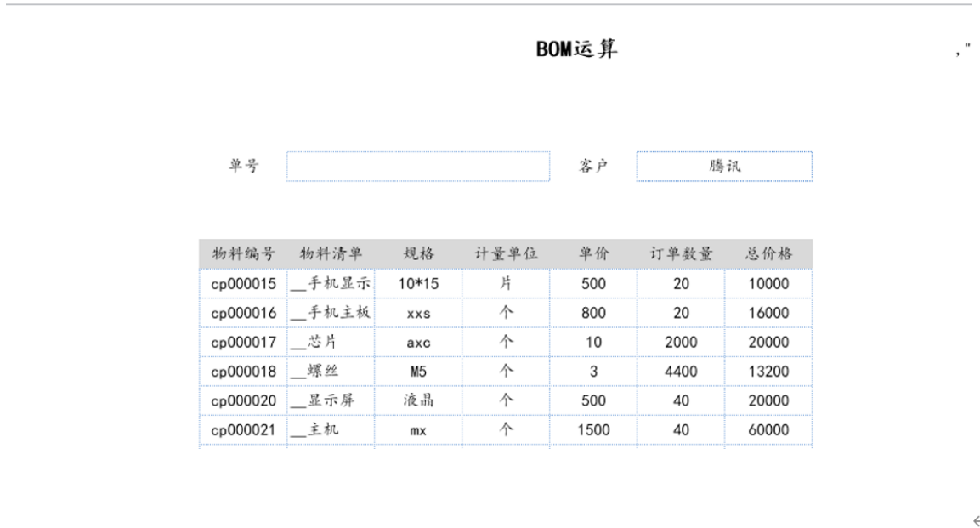Image resolution: width=980 pixels, height=528 pixels.
Task: Click the unit price cell showing 1500
Action: (x=593, y=430)
